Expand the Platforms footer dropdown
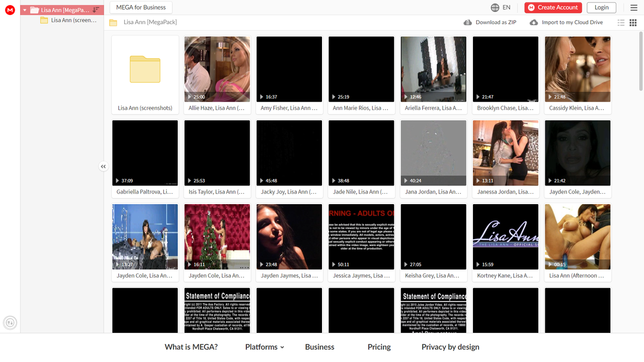Viewport: 644px width, 362px height. pos(265,347)
